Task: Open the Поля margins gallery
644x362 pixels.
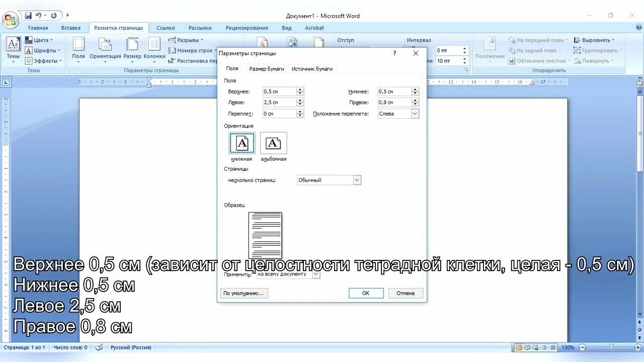Action: 78,49
